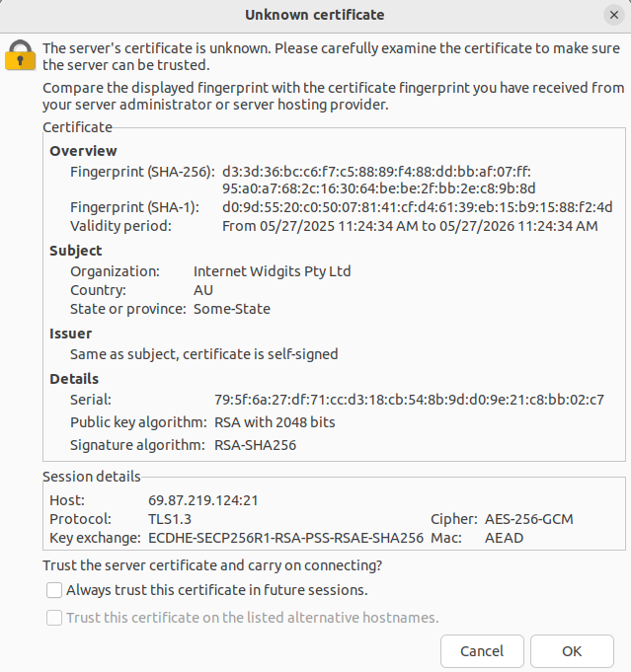Select the host address 69.87.219.124:21
Image resolution: width=631 pixels, height=672 pixels.
click(x=203, y=500)
